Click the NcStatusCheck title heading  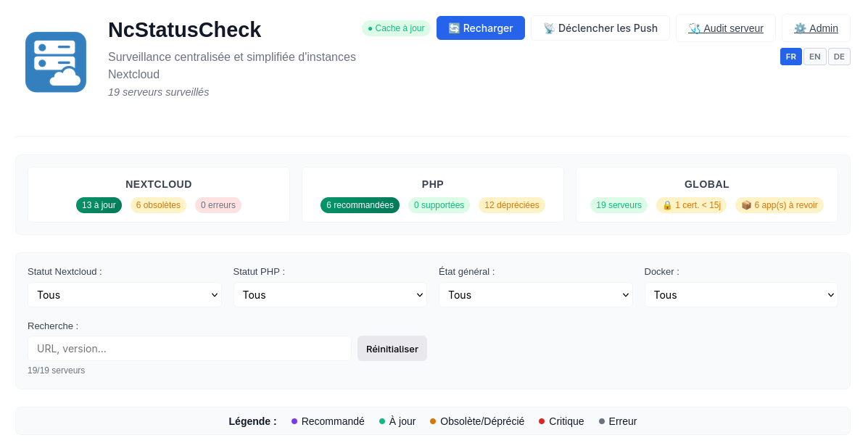click(184, 30)
